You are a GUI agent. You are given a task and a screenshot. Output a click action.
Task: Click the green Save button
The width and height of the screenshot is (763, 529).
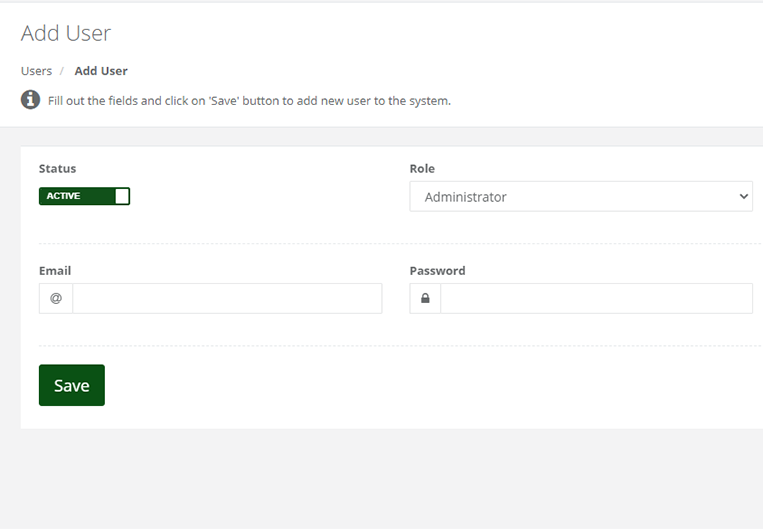(x=72, y=385)
